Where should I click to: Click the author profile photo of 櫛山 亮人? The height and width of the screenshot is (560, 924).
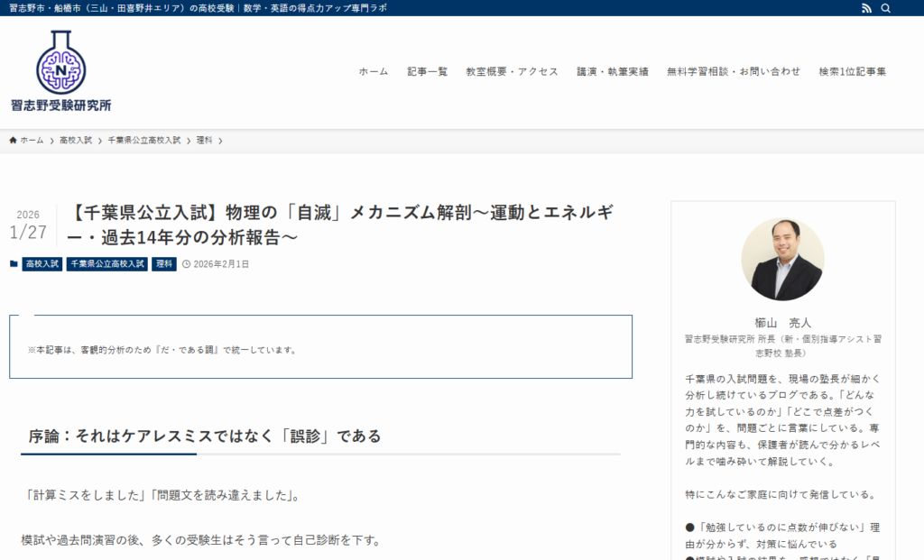pos(782,259)
